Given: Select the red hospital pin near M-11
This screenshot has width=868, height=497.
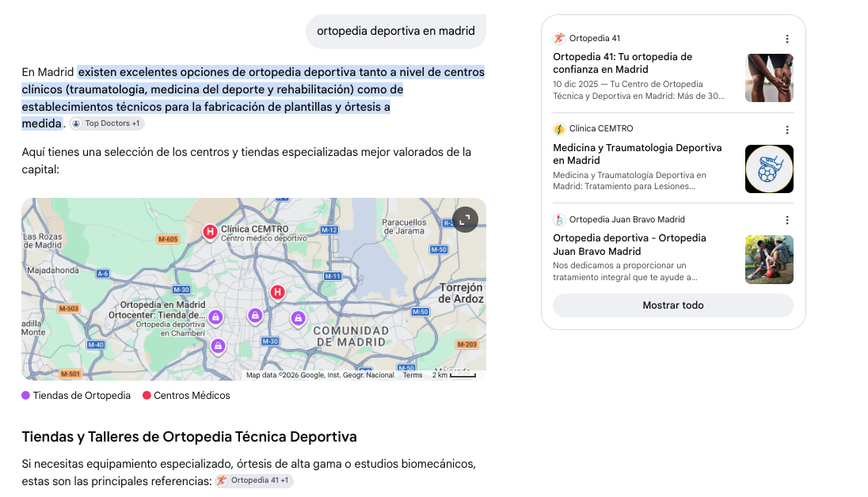Looking at the screenshot, I should tap(277, 292).
